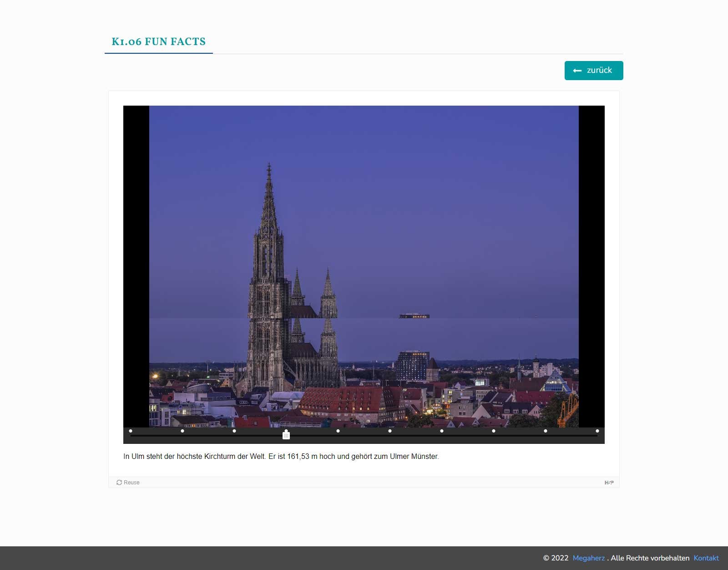Jump to the fifth dot on the slider
The height and width of the screenshot is (570, 728).
tap(338, 431)
